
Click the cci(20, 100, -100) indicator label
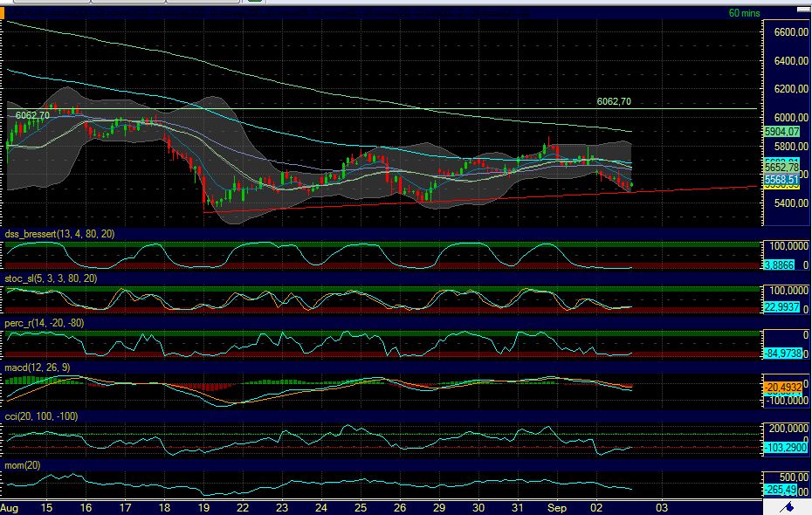click(42, 416)
